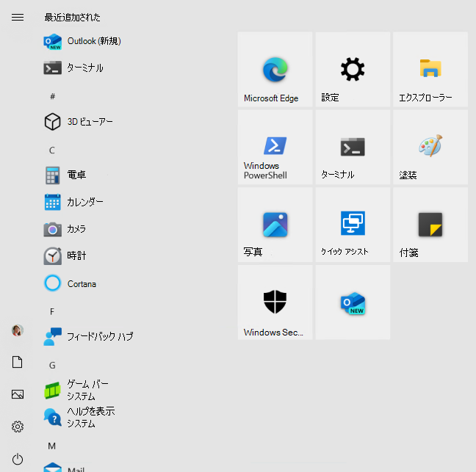Launch 塗装 paint tile

[430, 147]
